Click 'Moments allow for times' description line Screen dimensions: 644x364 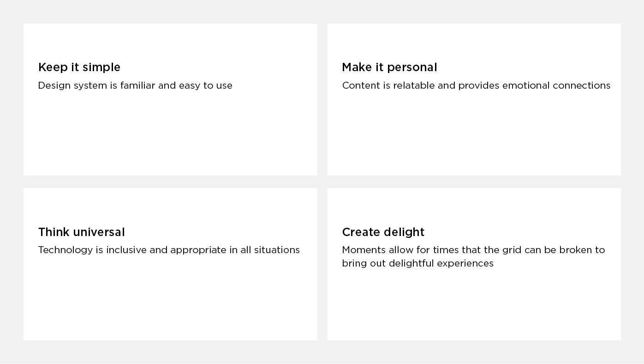(x=473, y=250)
